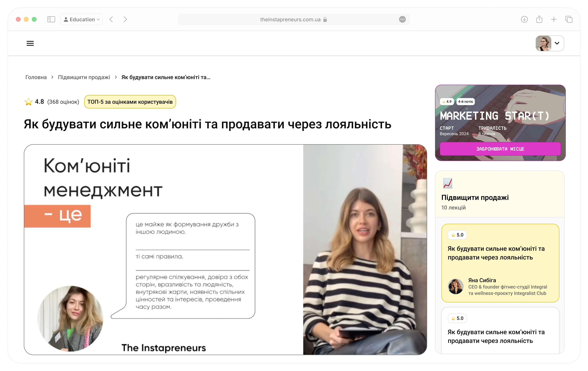Go forward to next page
Screen dimensions: 588x371
[125, 19]
